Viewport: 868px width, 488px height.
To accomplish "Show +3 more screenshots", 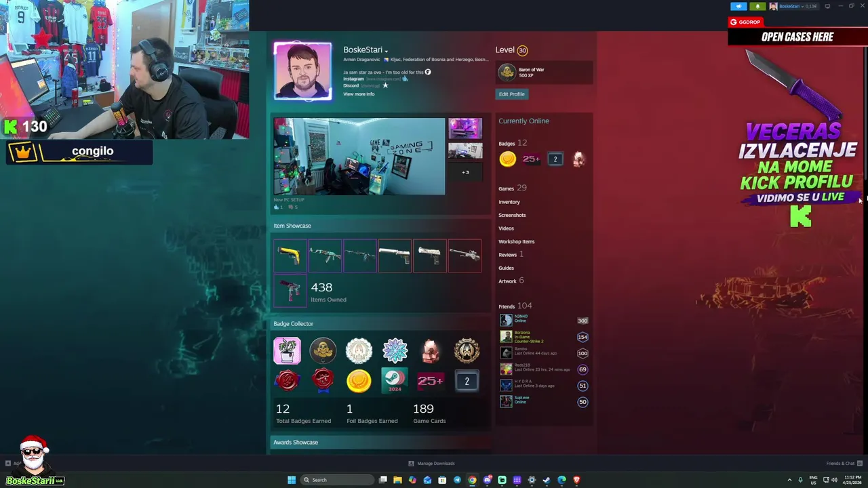I will (465, 172).
